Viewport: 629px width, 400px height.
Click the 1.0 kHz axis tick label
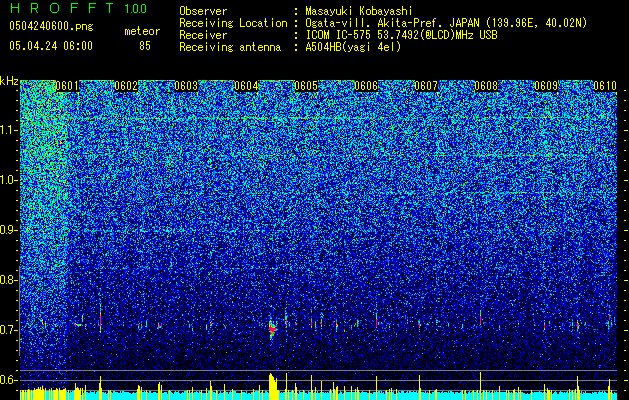click(9, 180)
